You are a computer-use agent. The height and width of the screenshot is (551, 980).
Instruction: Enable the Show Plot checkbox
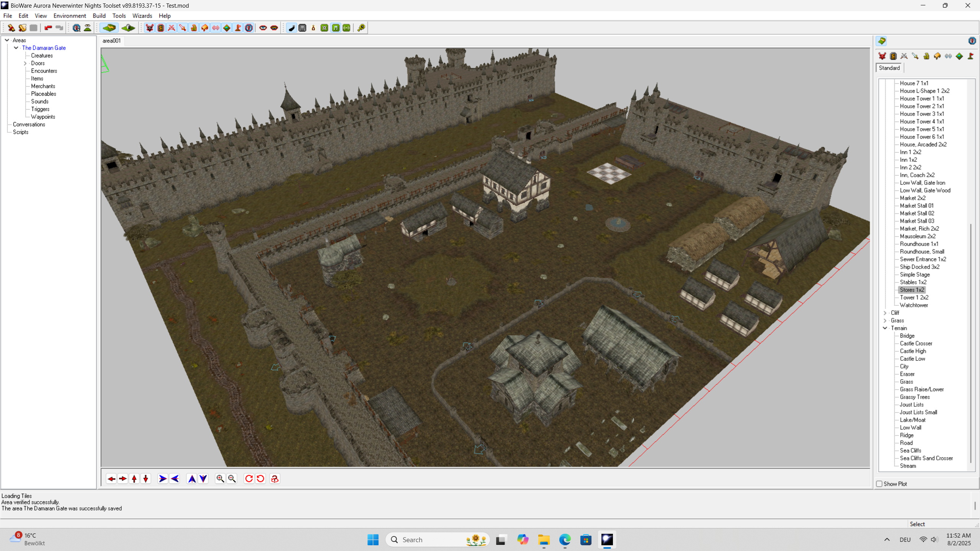point(879,484)
